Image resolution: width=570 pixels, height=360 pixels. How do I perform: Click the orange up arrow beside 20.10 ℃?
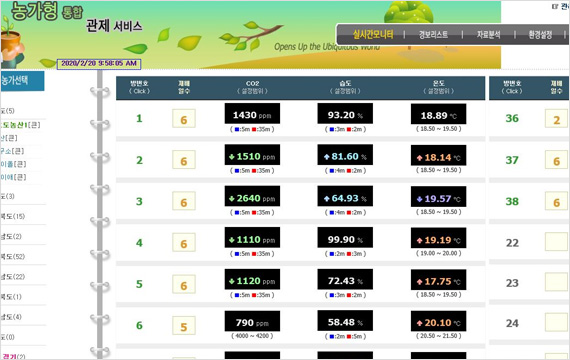pyautogui.click(x=420, y=323)
